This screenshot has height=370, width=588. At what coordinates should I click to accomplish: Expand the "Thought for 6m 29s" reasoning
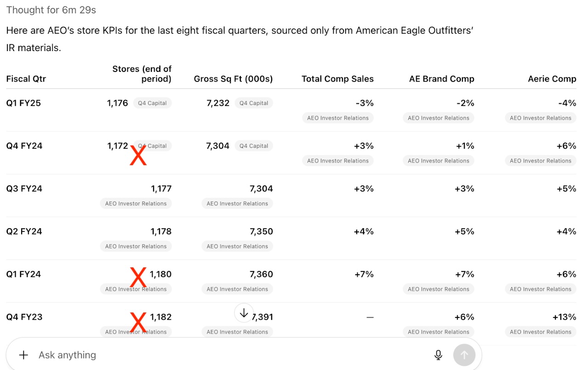[51, 10]
